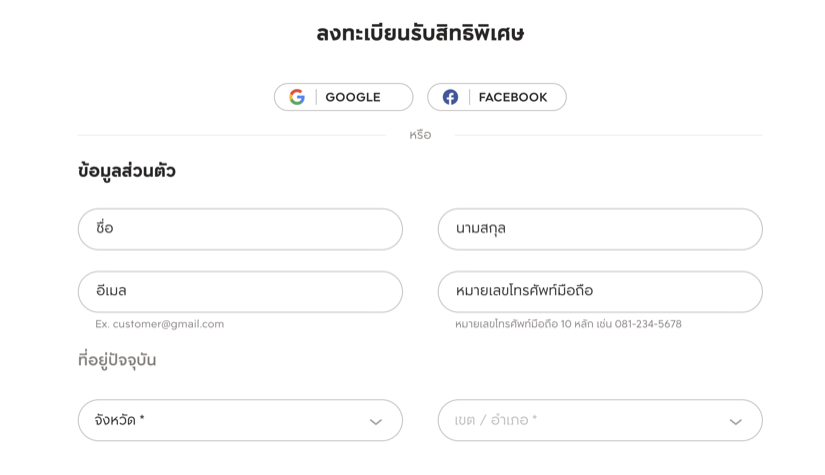Screen dimensions: 825x475
Task: Click the ที่อยู่ปัจจุบัน section heading
Action: (x=117, y=360)
